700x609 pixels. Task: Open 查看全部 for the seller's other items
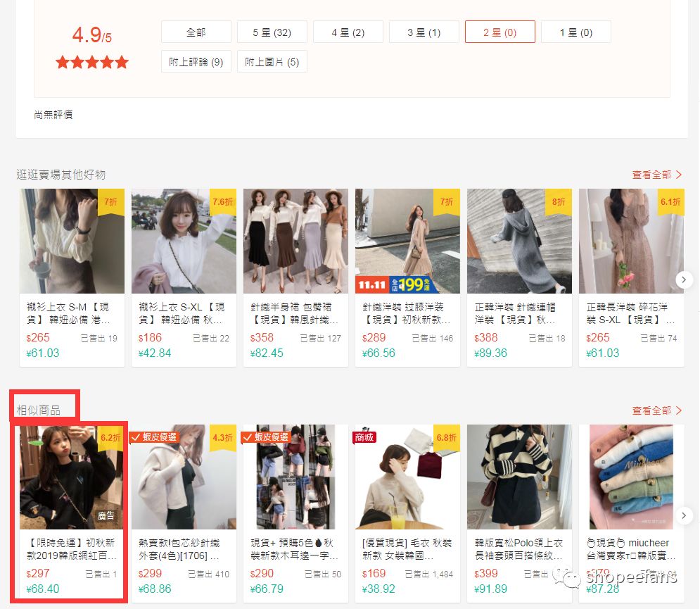657,175
